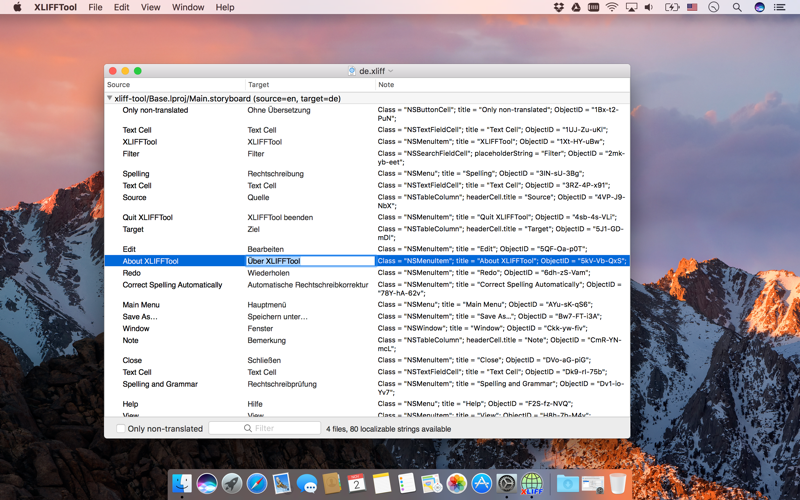Image resolution: width=800 pixels, height=500 pixels.
Task: Open the U.S. flag input source menu
Action: pyautogui.click(x=692, y=7)
